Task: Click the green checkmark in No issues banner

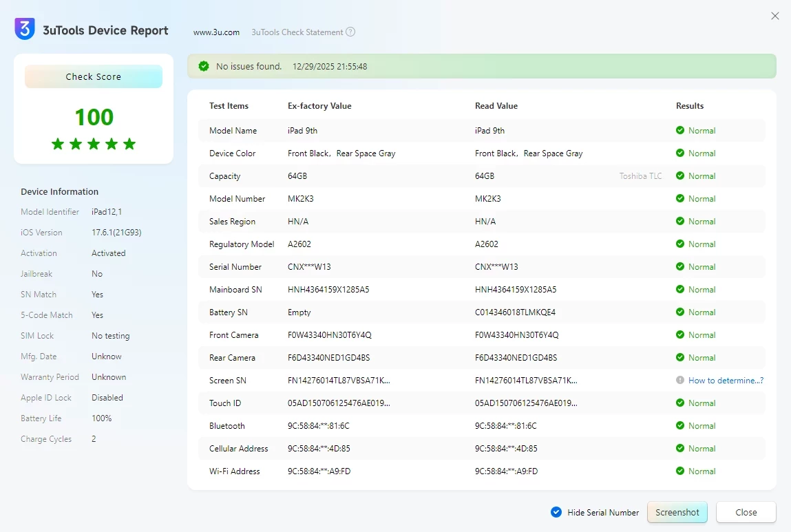Action: click(x=204, y=66)
